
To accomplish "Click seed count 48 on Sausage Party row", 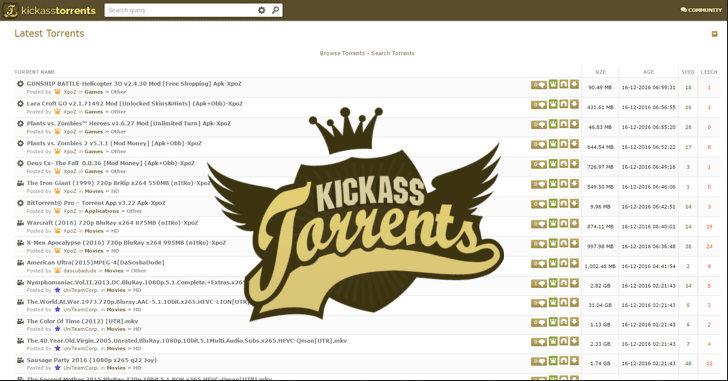I will point(688,364).
